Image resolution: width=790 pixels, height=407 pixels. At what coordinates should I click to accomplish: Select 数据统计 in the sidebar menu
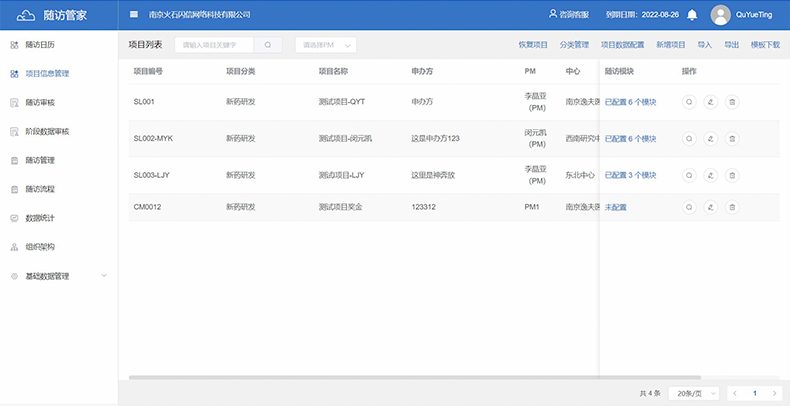(x=40, y=217)
